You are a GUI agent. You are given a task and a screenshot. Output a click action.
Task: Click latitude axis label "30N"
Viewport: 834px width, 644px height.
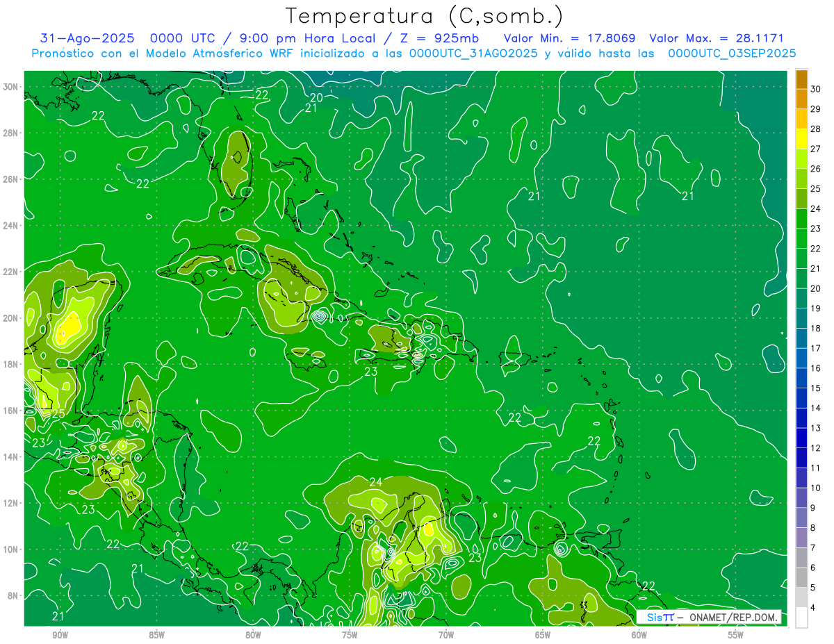[x=10, y=87]
